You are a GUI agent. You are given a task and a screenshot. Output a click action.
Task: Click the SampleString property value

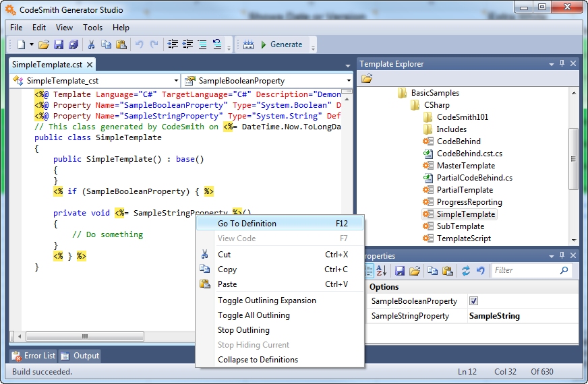point(494,316)
